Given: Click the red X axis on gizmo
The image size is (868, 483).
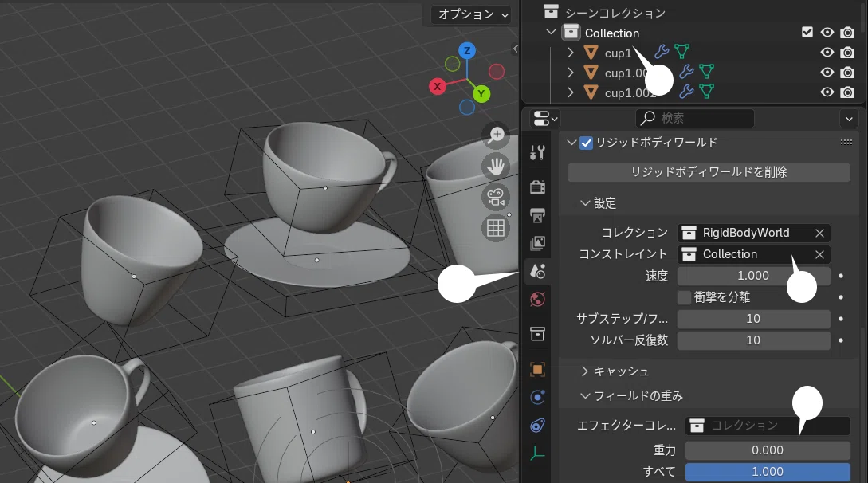Looking at the screenshot, I should [x=438, y=86].
